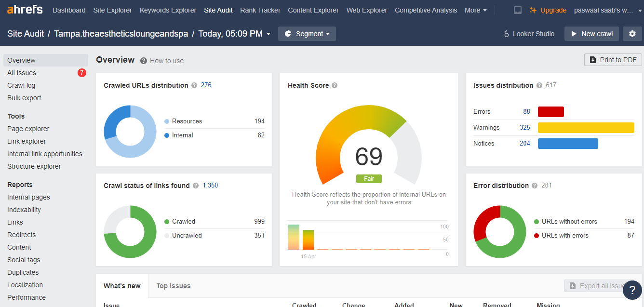Select Site Audit in top navigation
The width and height of the screenshot is (644, 307).
218,10
